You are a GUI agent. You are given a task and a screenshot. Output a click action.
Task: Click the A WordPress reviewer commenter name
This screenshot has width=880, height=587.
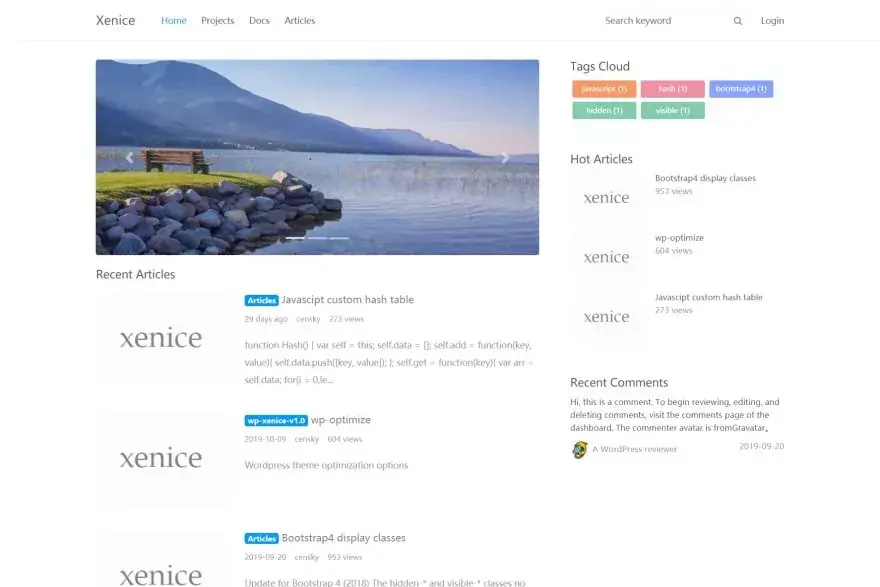click(635, 449)
